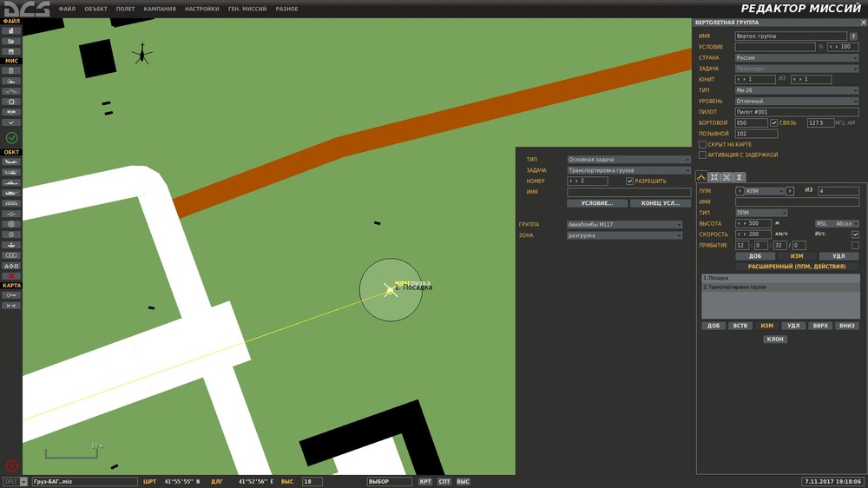Select the shape drawing templates tool
The height and width of the screenshot is (488, 868).
tap(11, 266)
